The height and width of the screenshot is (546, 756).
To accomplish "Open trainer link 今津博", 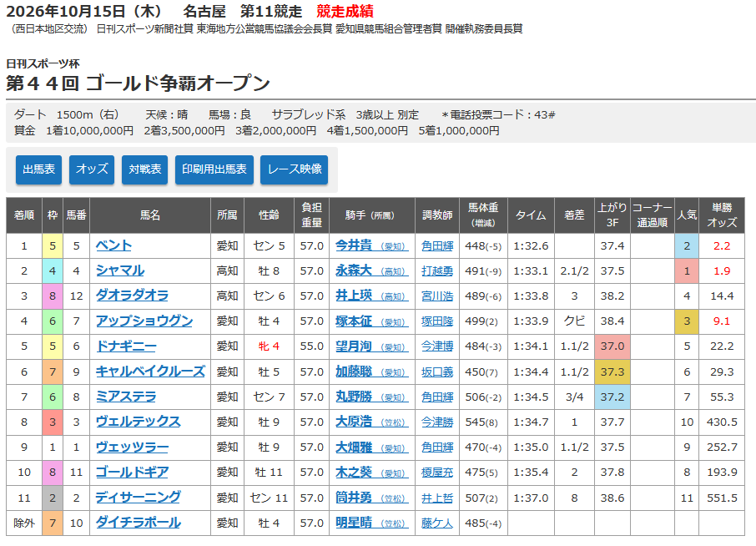I will pyautogui.click(x=437, y=346).
